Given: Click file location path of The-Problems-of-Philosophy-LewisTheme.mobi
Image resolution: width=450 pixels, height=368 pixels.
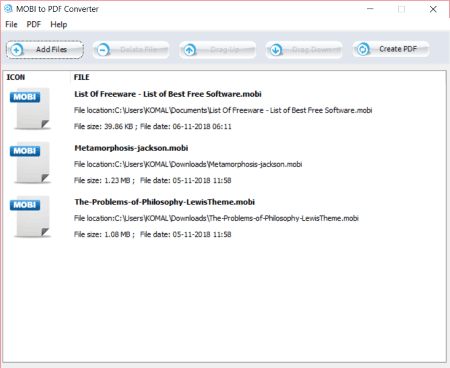Looking at the screenshot, I should click(216, 218).
